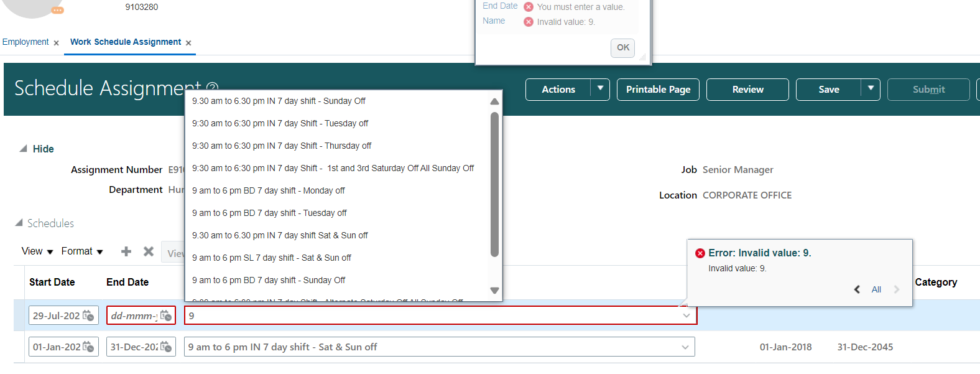
Task: Open calendar for empty end date field
Action: [166, 316]
